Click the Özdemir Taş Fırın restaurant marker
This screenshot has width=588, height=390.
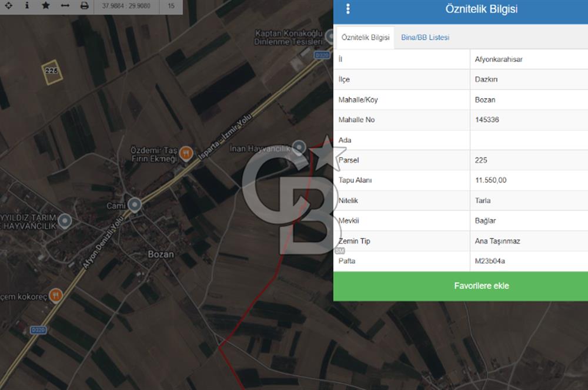[186, 153]
